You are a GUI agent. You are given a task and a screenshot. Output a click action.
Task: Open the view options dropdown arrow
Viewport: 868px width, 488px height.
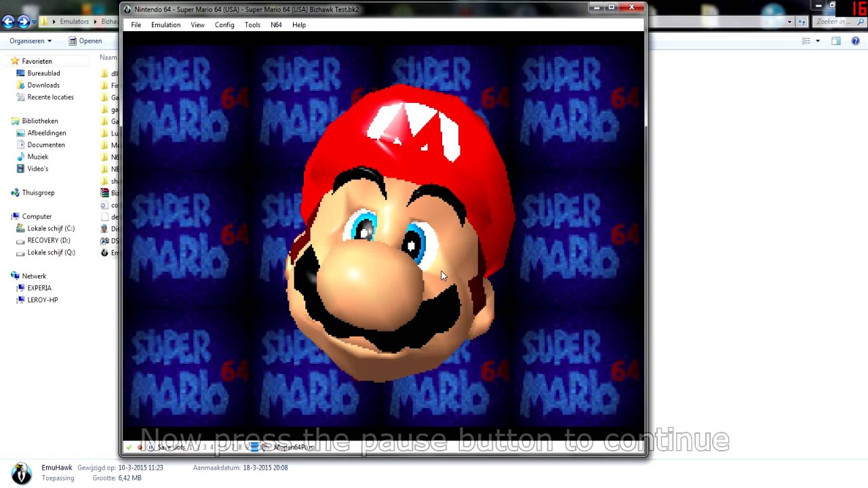(818, 41)
